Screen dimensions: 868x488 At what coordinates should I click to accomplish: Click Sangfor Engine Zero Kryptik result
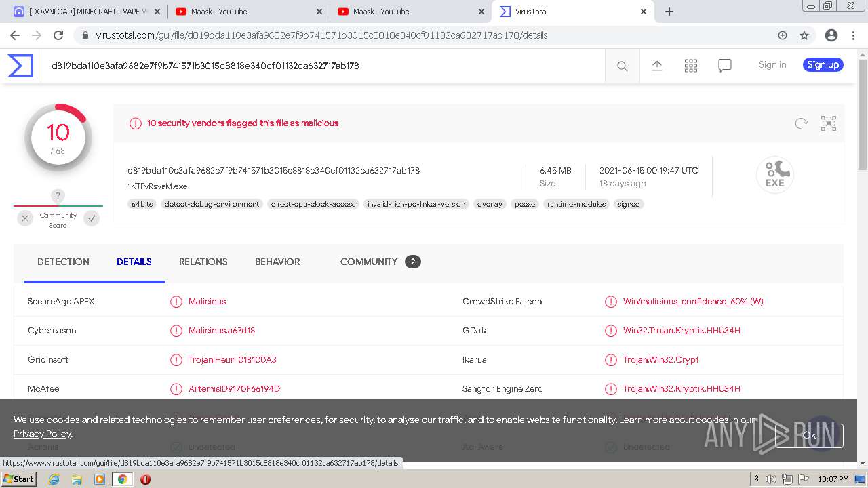coord(682,389)
